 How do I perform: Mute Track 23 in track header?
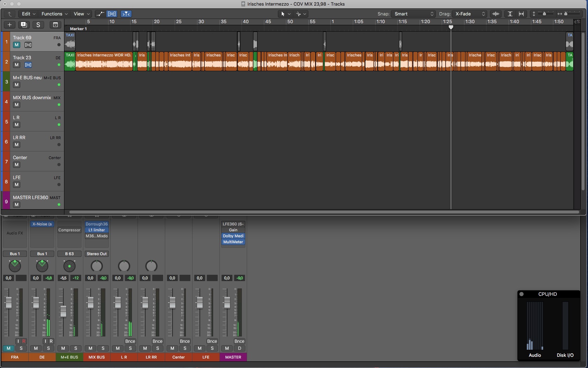(16, 65)
